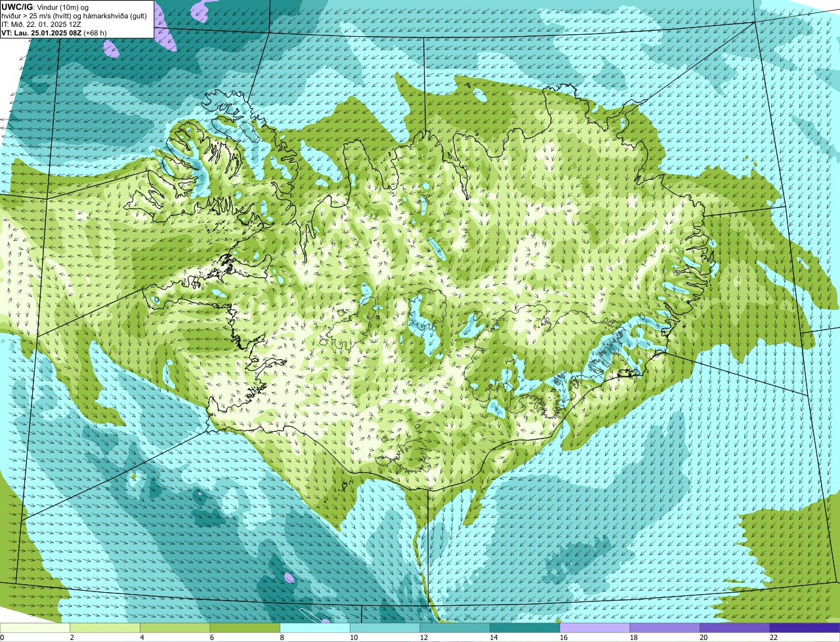This screenshot has width=840, height=642.
Task: Click the 18–20 m/s light purple legend swatch
Action: 665,628
